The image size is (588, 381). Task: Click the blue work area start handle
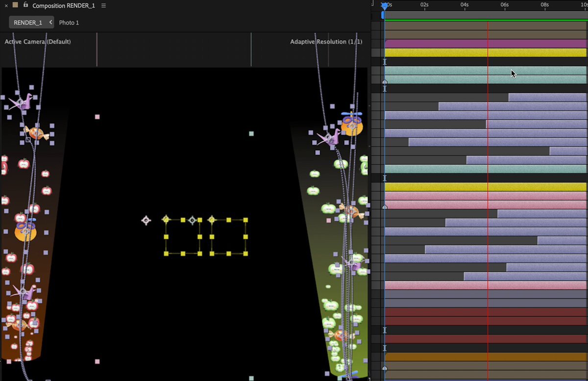click(x=383, y=15)
